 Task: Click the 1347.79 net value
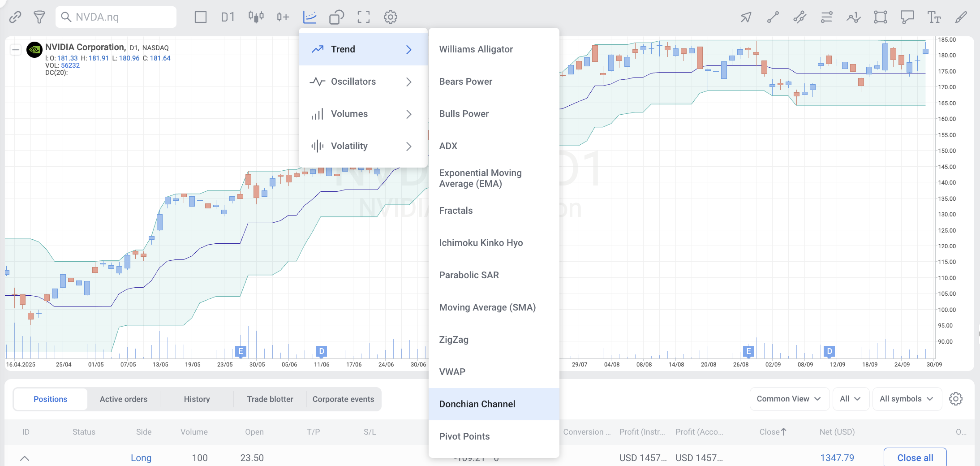[x=837, y=458]
